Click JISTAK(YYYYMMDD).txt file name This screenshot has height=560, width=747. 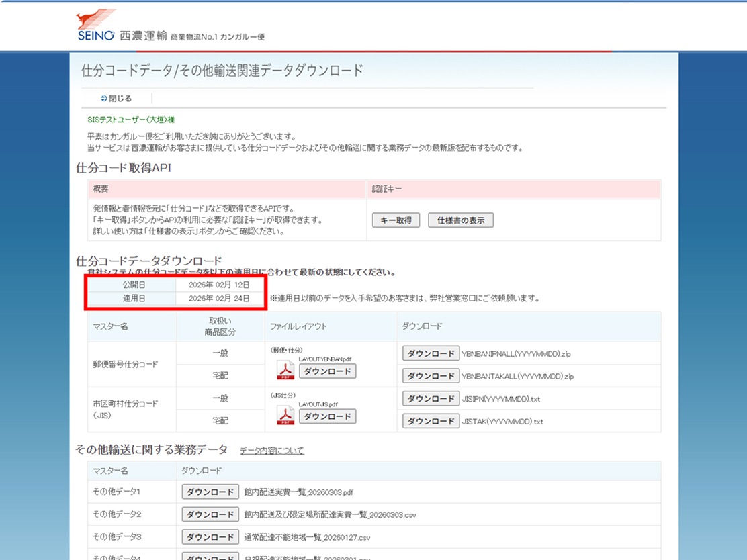pyautogui.click(x=502, y=422)
